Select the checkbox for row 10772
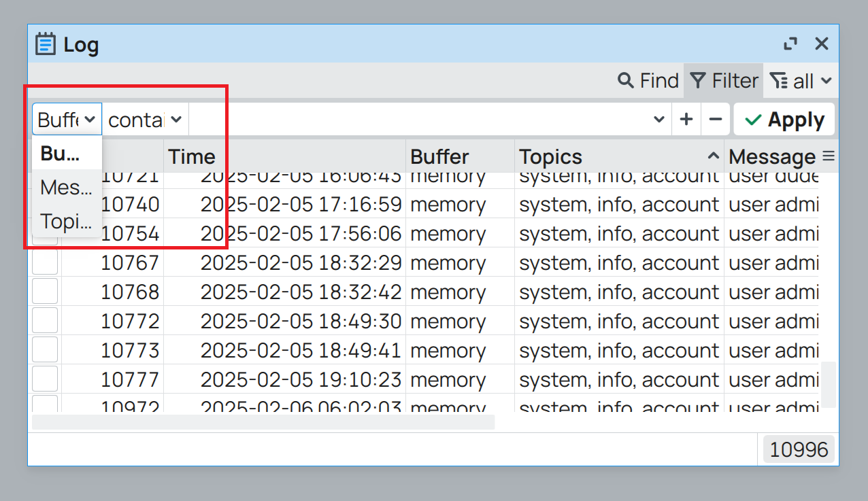This screenshot has height=501, width=868. coord(45,321)
